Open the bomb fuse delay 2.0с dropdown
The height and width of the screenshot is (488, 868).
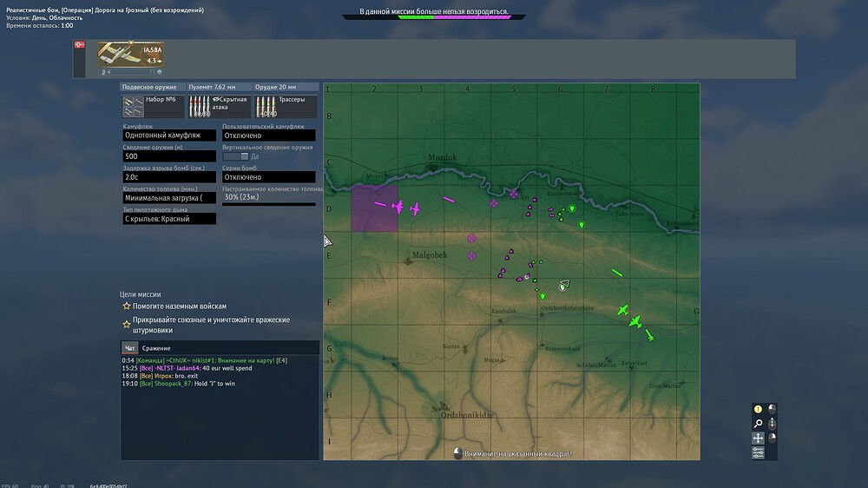coord(169,177)
